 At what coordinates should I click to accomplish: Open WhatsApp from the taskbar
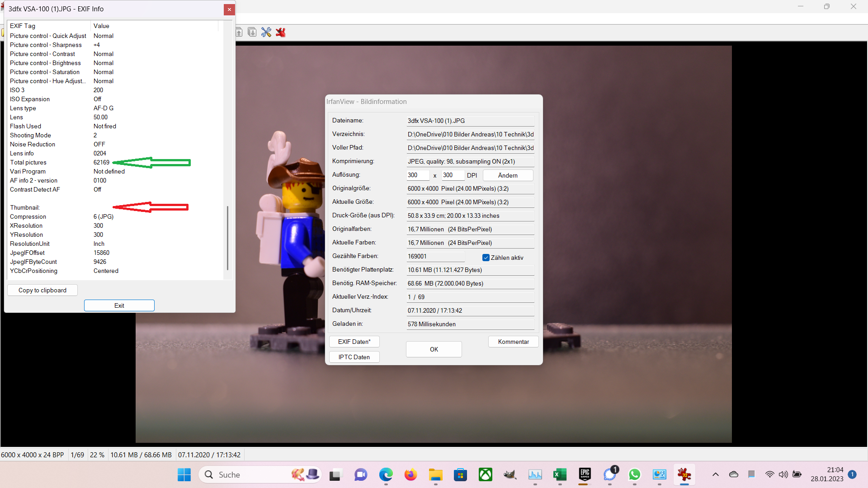coord(635,474)
